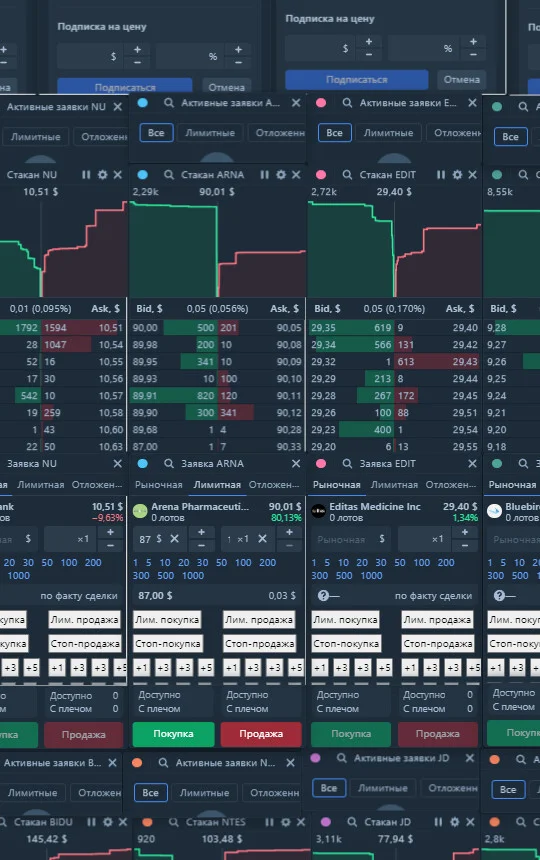Search ticker in Активные заявки JD panel
Image resolution: width=540 pixels, height=860 pixels.
[x=342, y=758]
